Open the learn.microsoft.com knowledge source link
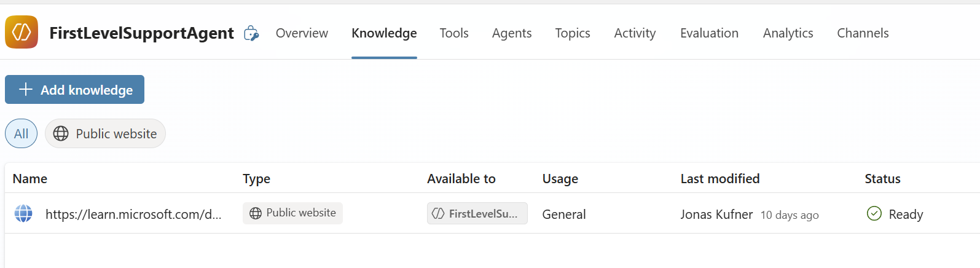 tap(133, 214)
